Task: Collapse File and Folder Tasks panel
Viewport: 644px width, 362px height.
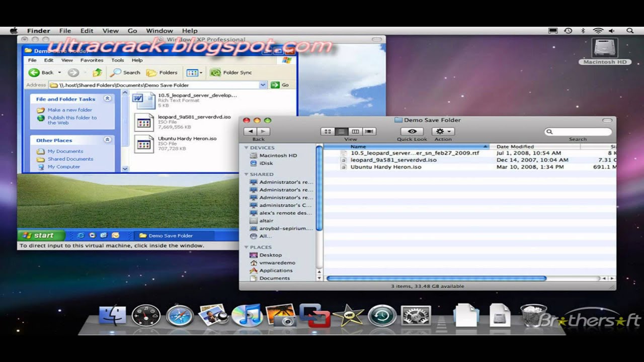Action: 107,99
